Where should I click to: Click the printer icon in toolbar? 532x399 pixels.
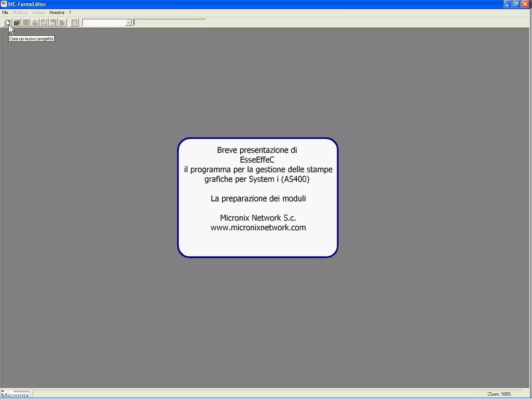[35, 23]
